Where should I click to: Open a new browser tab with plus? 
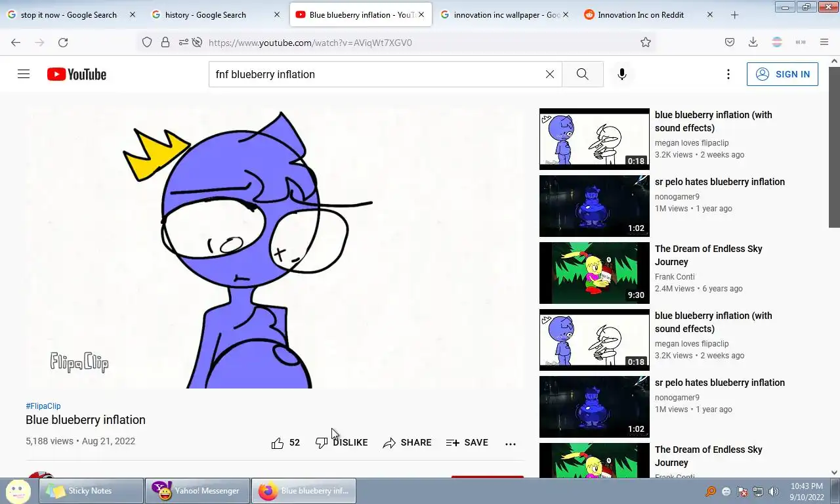(734, 14)
